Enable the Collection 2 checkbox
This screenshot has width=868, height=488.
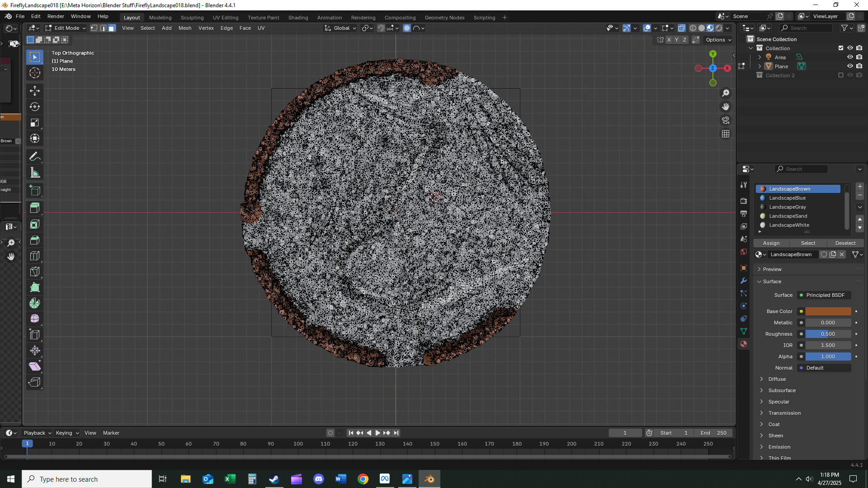(x=841, y=75)
